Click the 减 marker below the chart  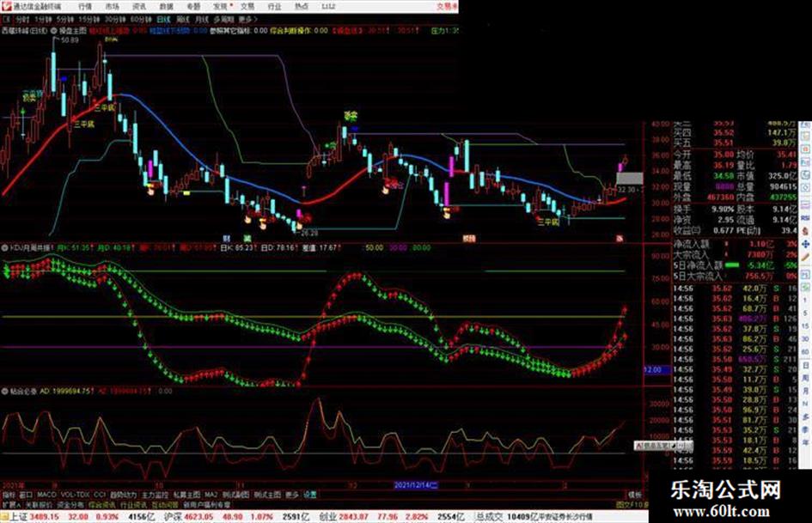(247, 238)
